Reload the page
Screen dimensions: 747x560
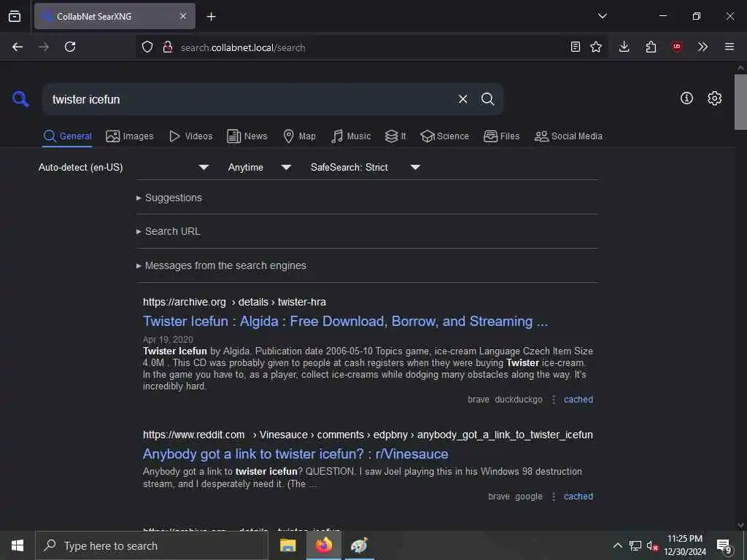[70, 47]
